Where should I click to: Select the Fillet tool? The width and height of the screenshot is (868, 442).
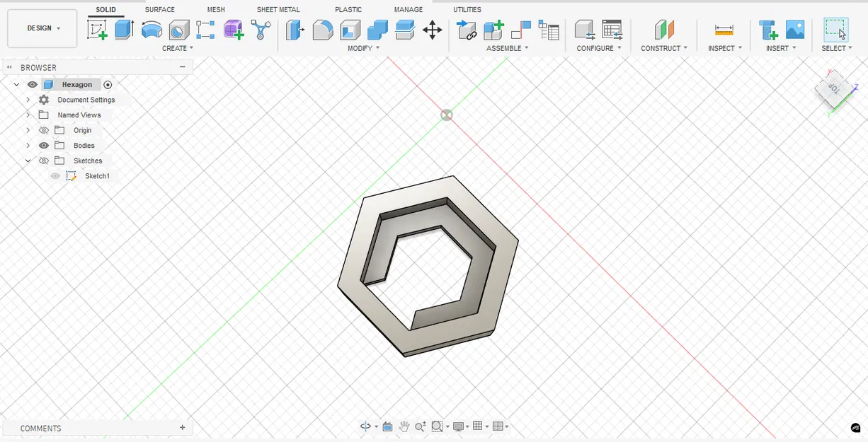(x=323, y=30)
